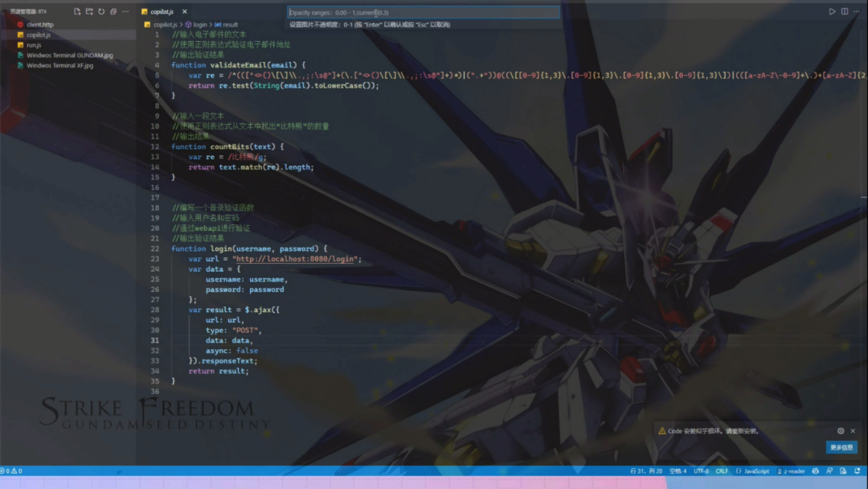The height and width of the screenshot is (489, 868).
Task: Split the editor with the split icon
Action: [x=844, y=11]
